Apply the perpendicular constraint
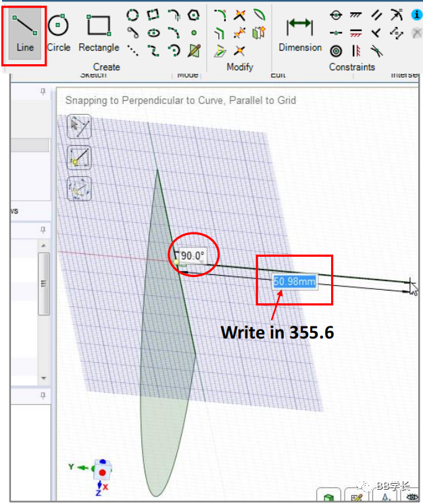 (376, 33)
